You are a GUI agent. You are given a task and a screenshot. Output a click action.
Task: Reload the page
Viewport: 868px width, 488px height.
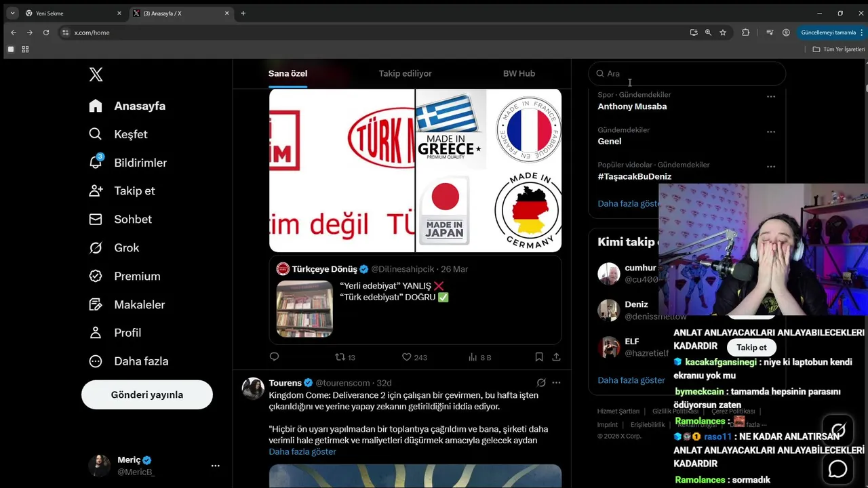(46, 33)
